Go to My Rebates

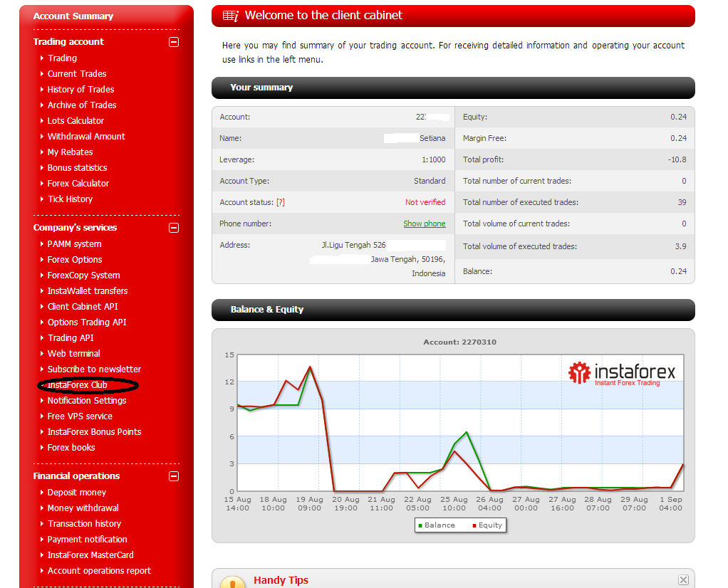click(70, 152)
